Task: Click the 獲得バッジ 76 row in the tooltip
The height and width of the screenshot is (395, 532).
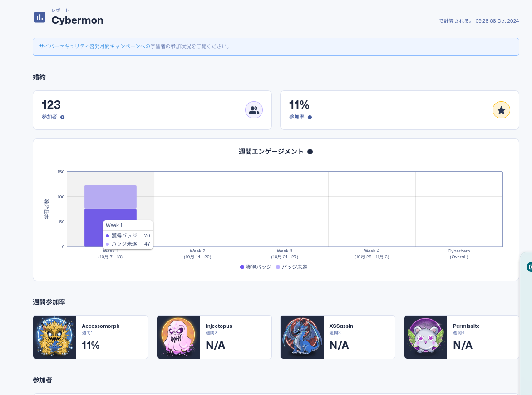Action: (x=128, y=236)
